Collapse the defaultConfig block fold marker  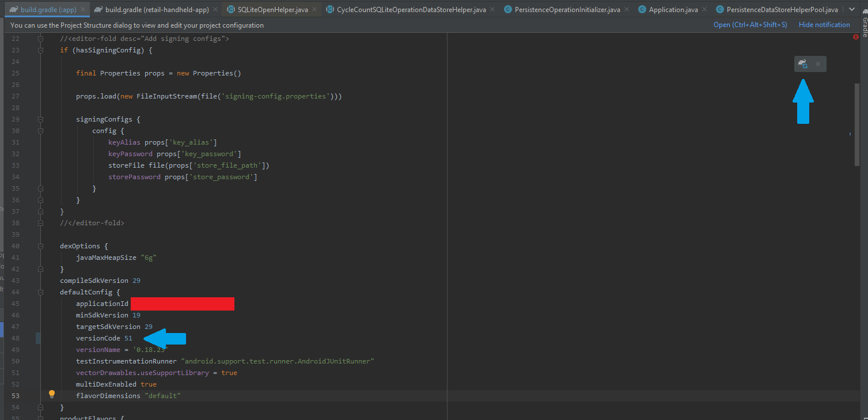pos(40,292)
